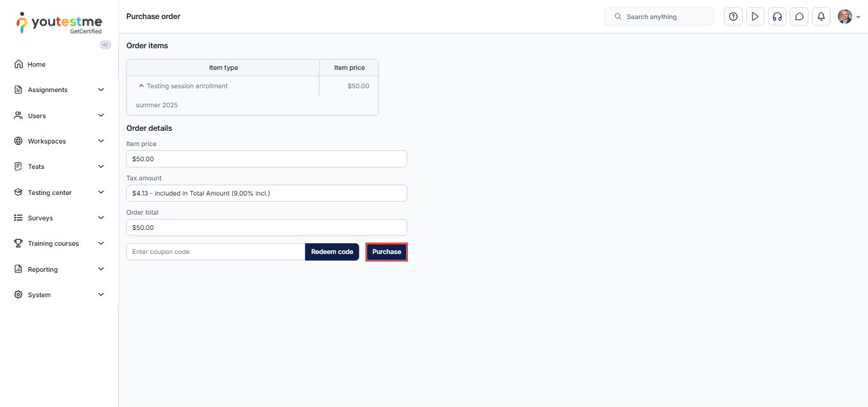Open Workspaces menu label
Image resolution: width=868 pixels, height=407 pixels.
pos(47,141)
